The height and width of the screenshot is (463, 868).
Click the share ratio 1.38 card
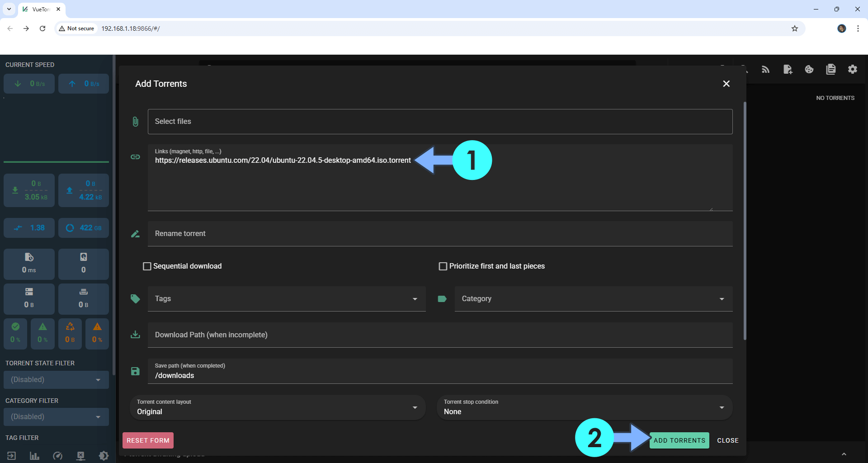tap(29, 228)
